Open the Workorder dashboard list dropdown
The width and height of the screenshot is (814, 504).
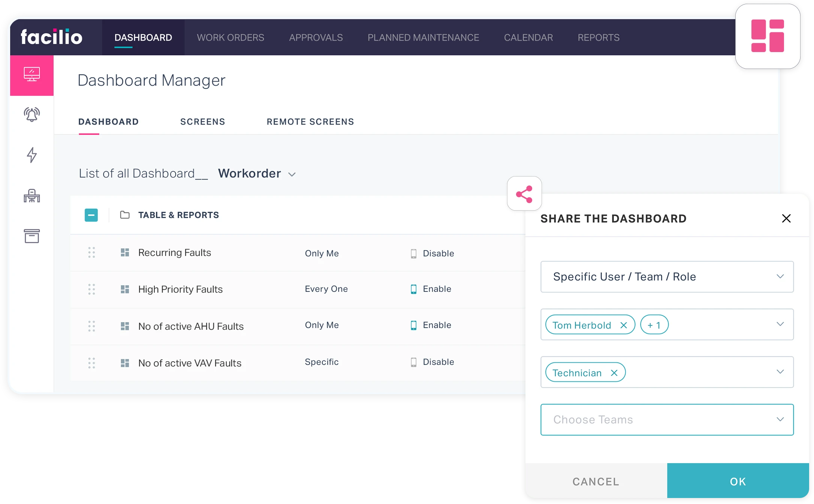(x=257, y=173)
